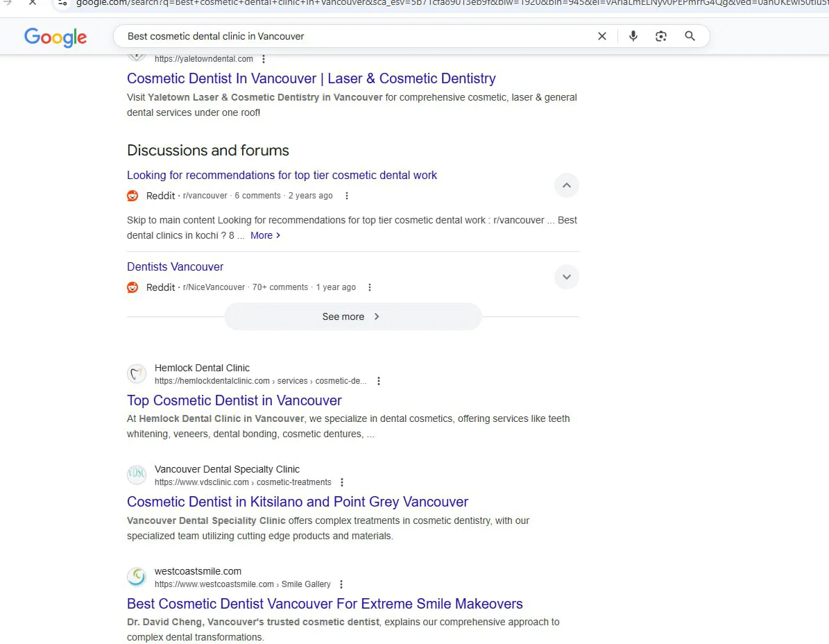Click the Google logo

click(x=55, y=37)
